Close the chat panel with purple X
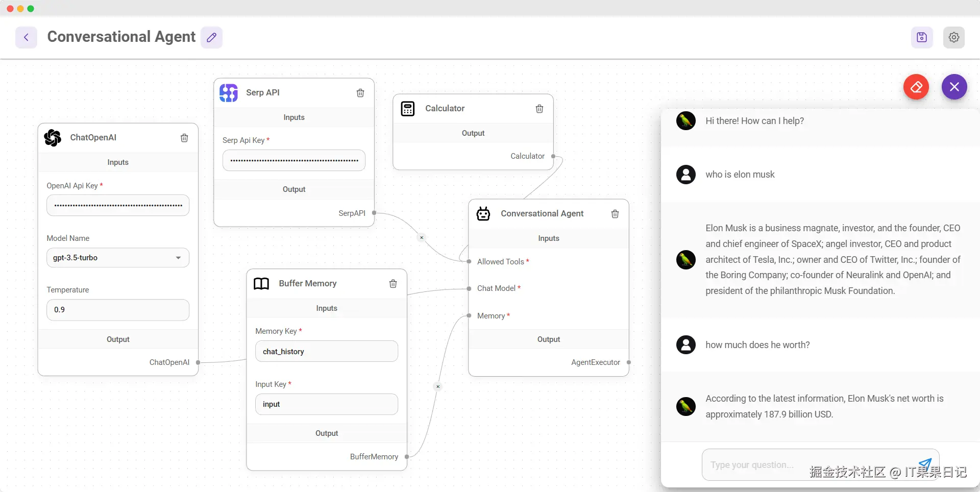This screenshot has height=492, width=980. click(x=954, y=87)
